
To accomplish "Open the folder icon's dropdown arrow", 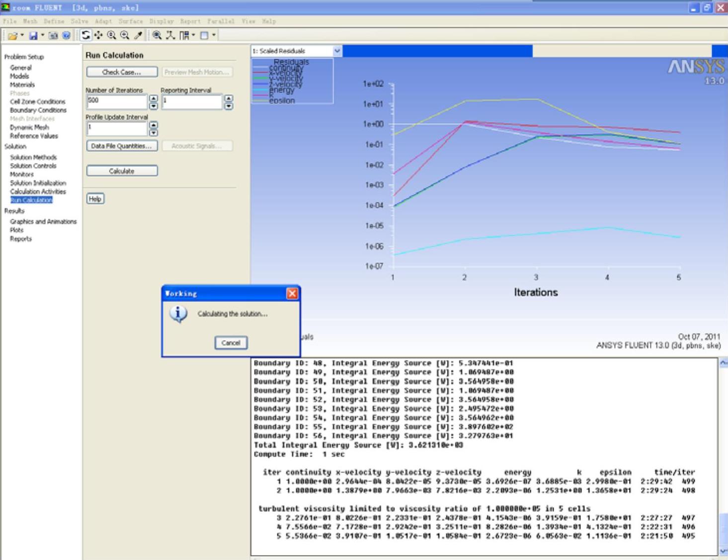I will click(22, 35).
